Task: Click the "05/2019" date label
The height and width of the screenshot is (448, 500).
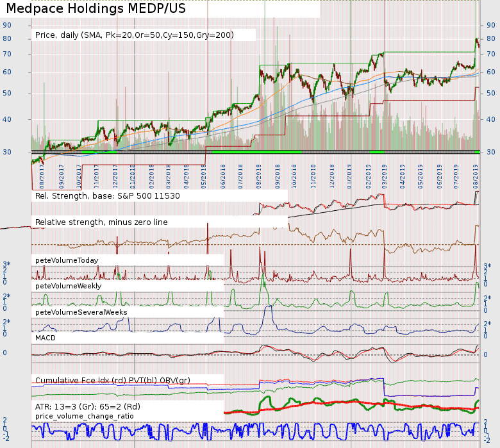Action: [421, 176]
